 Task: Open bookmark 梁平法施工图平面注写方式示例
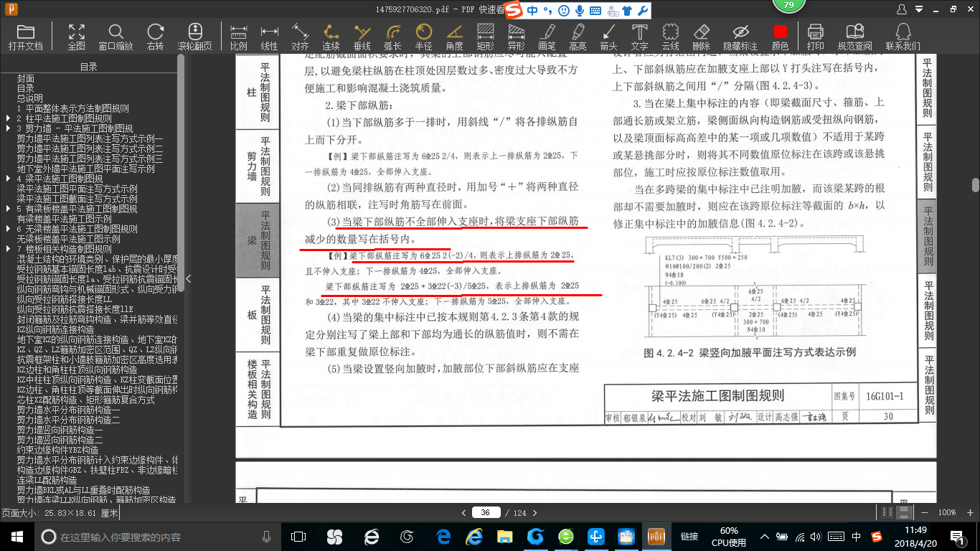point(77,189)
